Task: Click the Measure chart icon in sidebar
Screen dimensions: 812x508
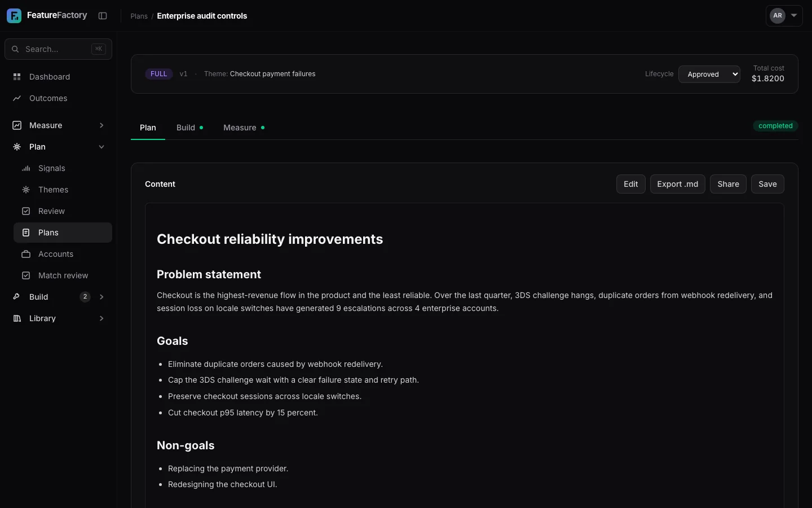Action: click(17, 125)
